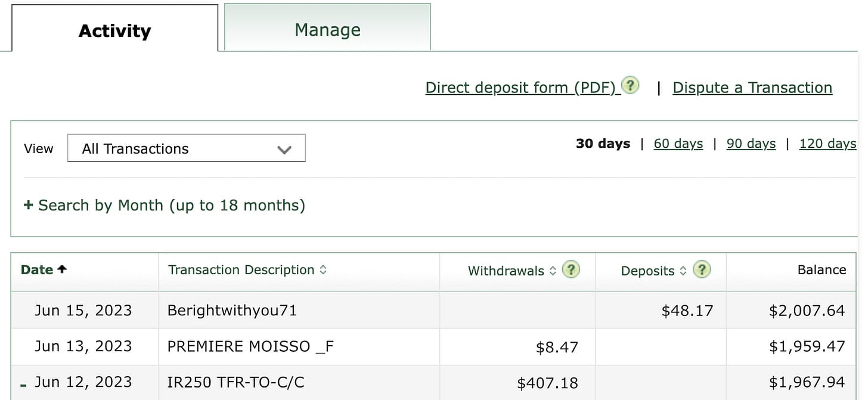868x400 pixels.
Task: Select the Activity tab
Action: [x=114, y=31]
